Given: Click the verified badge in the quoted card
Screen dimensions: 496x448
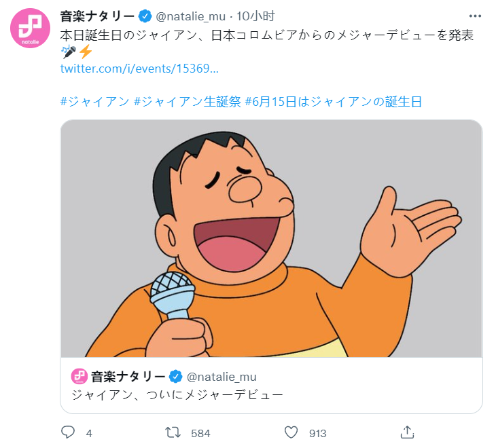Looking at the screenshot, I should point(175,376).
